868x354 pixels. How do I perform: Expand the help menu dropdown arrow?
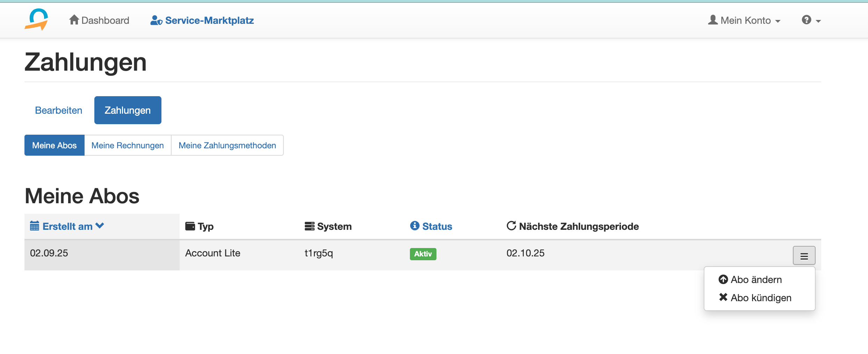pyautogui.click(x=818, y=21)
